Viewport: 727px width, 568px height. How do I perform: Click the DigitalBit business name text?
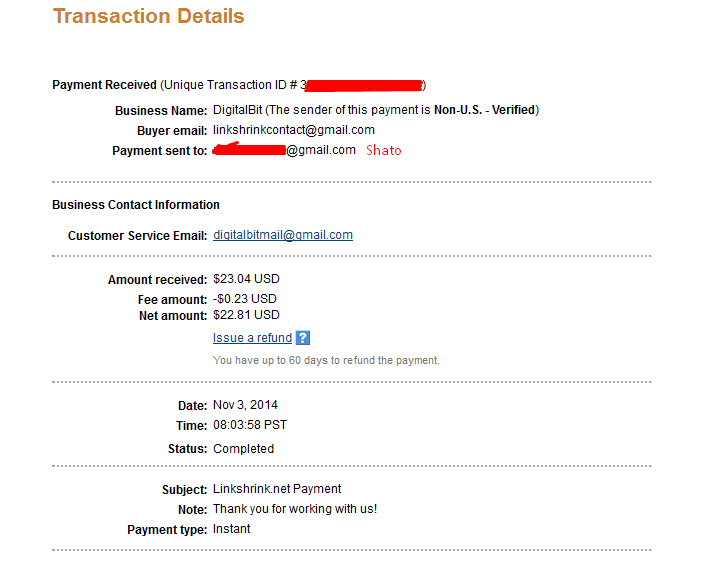[237, 110]
